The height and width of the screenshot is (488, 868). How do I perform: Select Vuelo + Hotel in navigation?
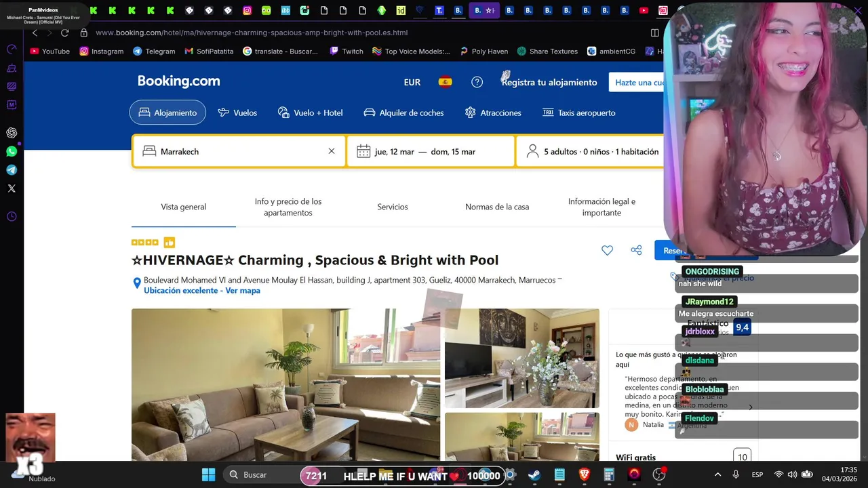point(310,113)
